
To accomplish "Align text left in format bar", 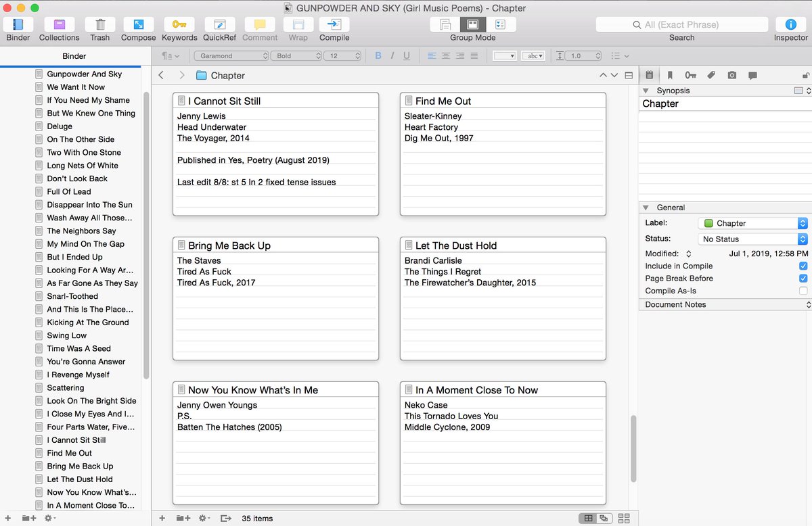I will point(432,56).
